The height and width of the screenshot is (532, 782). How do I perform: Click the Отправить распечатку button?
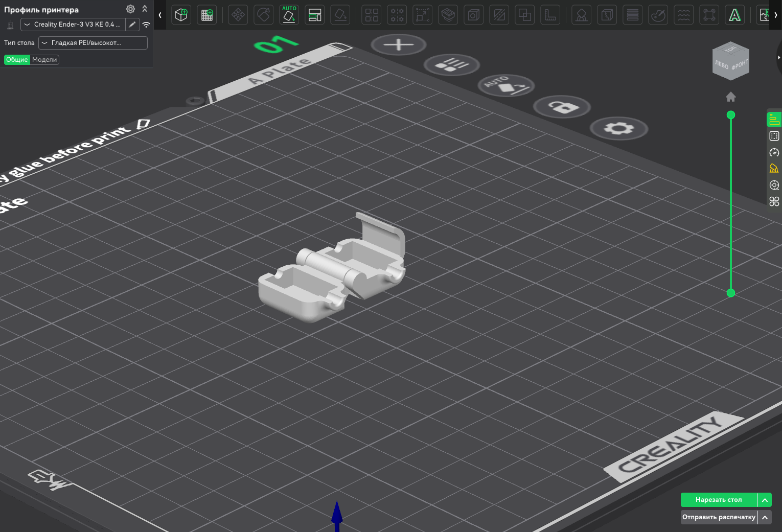pos(719,517)
